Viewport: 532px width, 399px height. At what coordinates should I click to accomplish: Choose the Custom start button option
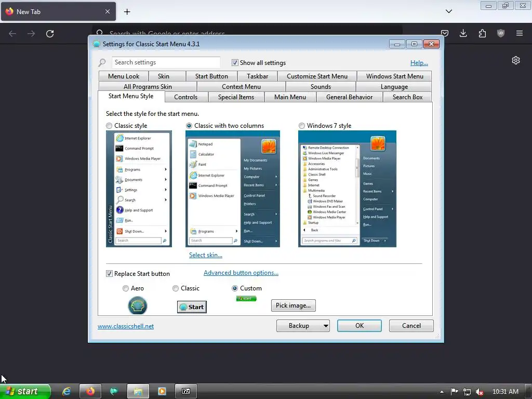234,288
